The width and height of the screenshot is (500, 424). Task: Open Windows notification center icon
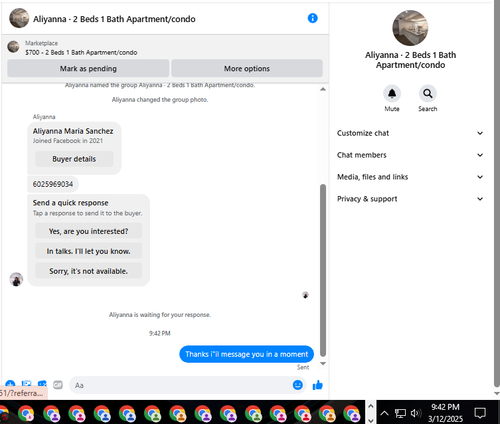tap(480, 413)
